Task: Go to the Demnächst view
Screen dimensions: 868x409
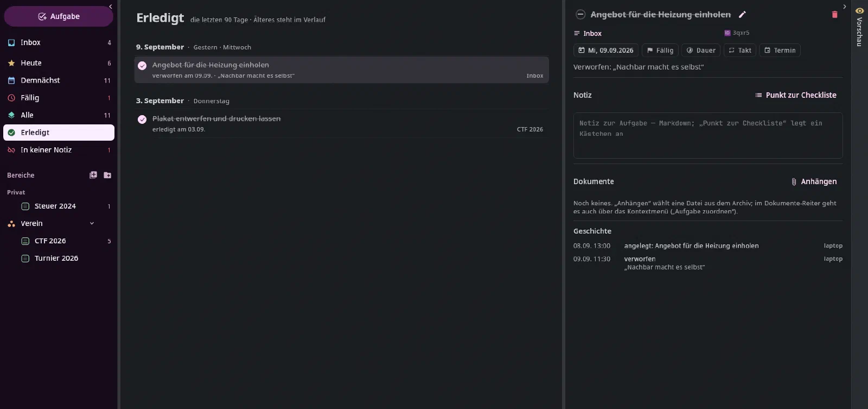Action: coord(59,80)
